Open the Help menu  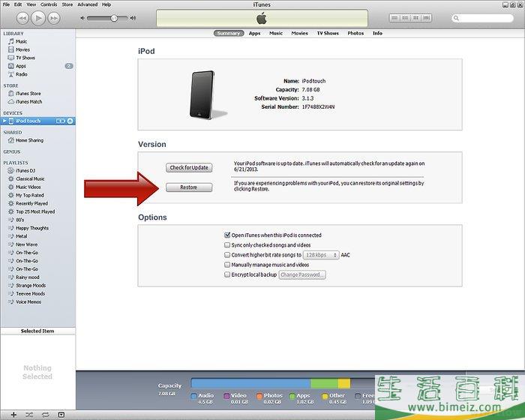106,4
